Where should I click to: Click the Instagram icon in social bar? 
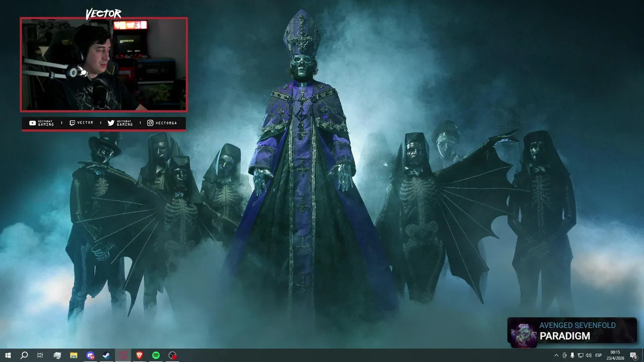(150, 123)
